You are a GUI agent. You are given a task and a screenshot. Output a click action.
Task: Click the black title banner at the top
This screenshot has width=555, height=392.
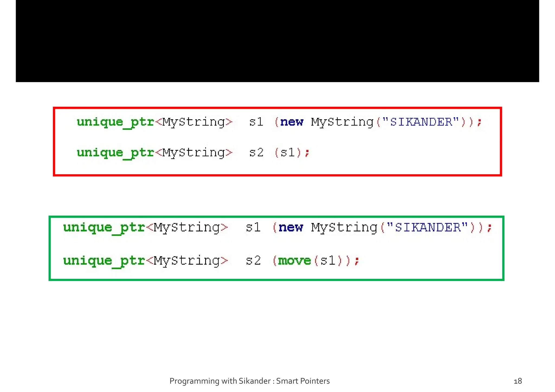[277, 41]
